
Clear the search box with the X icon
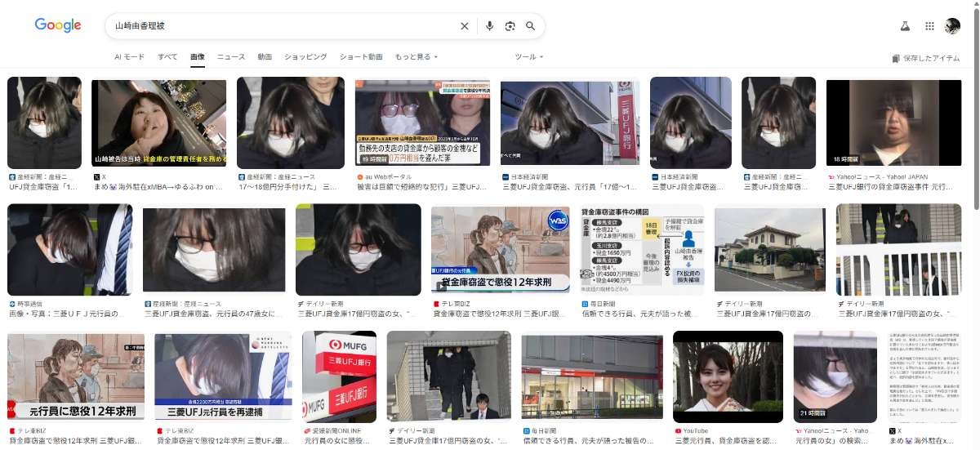465,26
